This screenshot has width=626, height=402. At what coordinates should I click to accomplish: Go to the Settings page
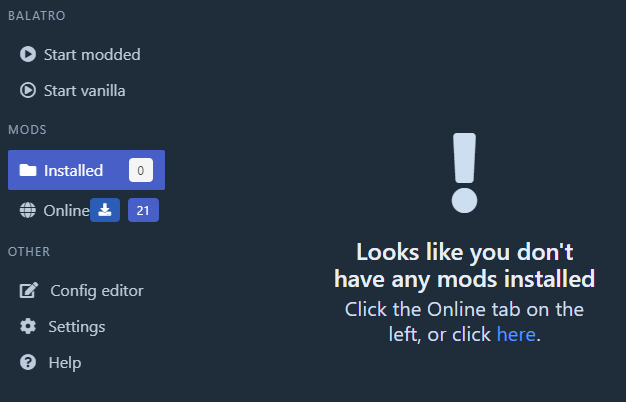coord(77,327)
